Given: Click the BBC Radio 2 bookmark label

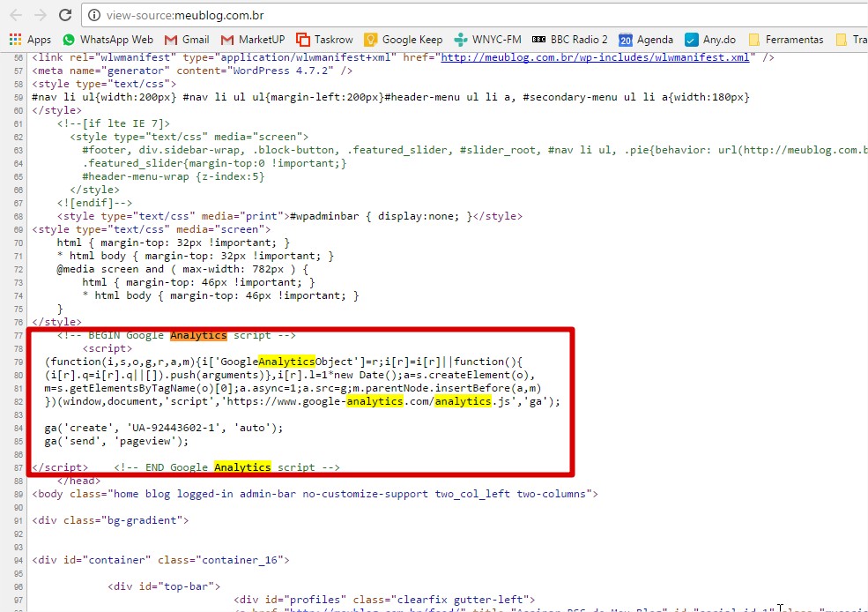Looking at the screenshot, I should (x=579, y=40).
